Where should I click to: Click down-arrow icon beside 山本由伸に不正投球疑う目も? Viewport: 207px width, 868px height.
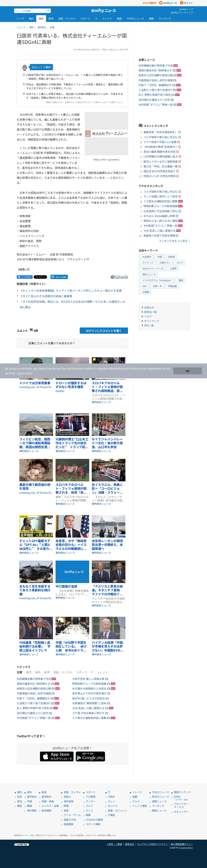tap(179, 211)
